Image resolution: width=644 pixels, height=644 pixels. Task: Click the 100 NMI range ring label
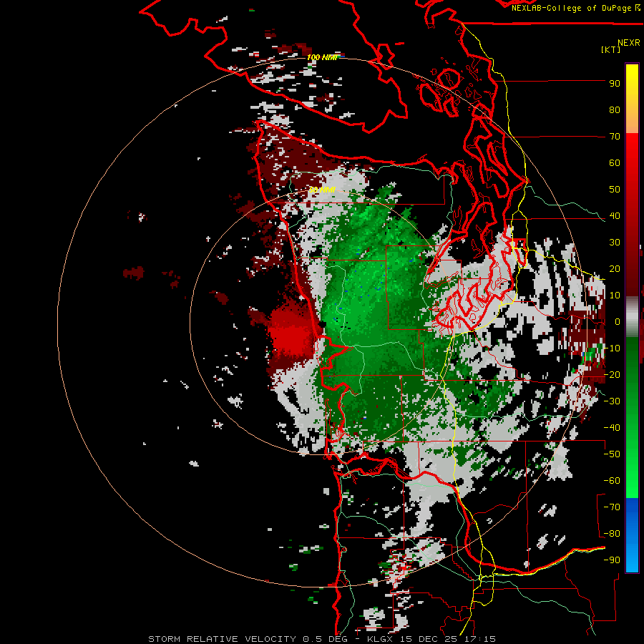tap(322, 57)
